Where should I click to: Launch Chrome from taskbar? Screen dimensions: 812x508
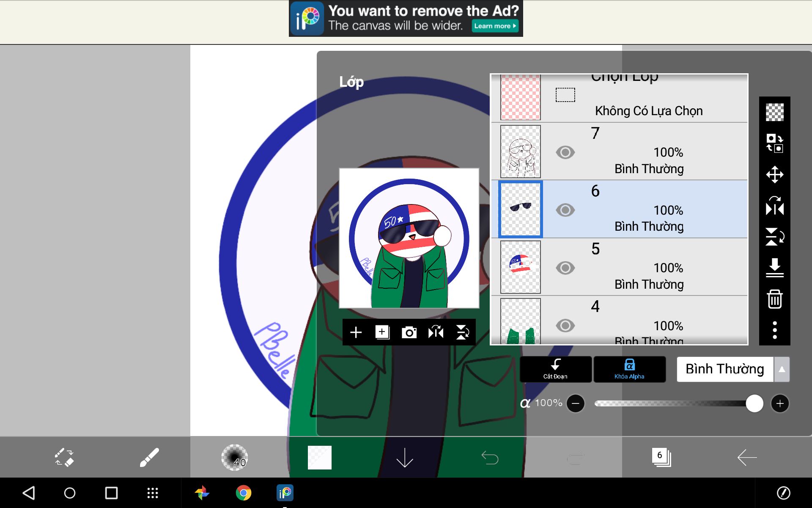[244, 493]
